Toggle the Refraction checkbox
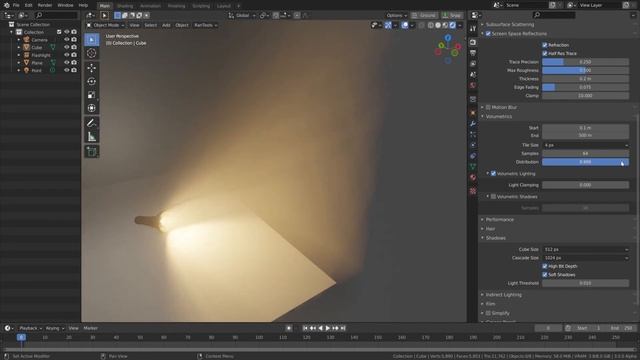640x360 pixels. (544, 45)
